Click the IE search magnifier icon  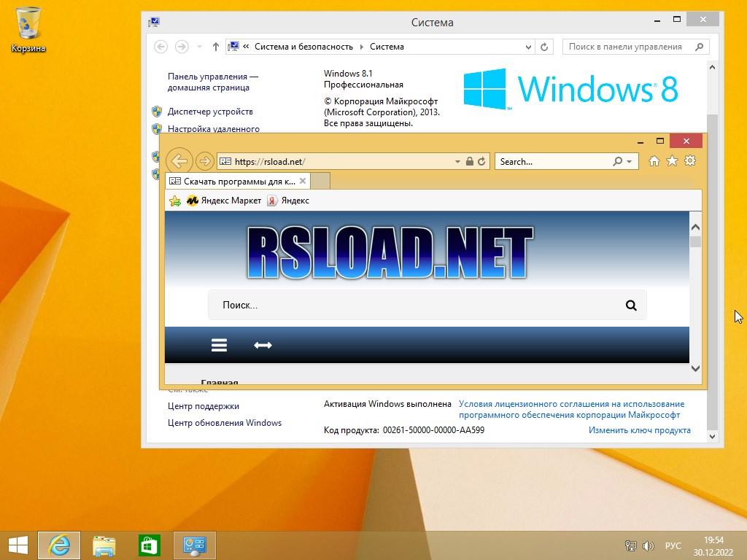(617, 161)
